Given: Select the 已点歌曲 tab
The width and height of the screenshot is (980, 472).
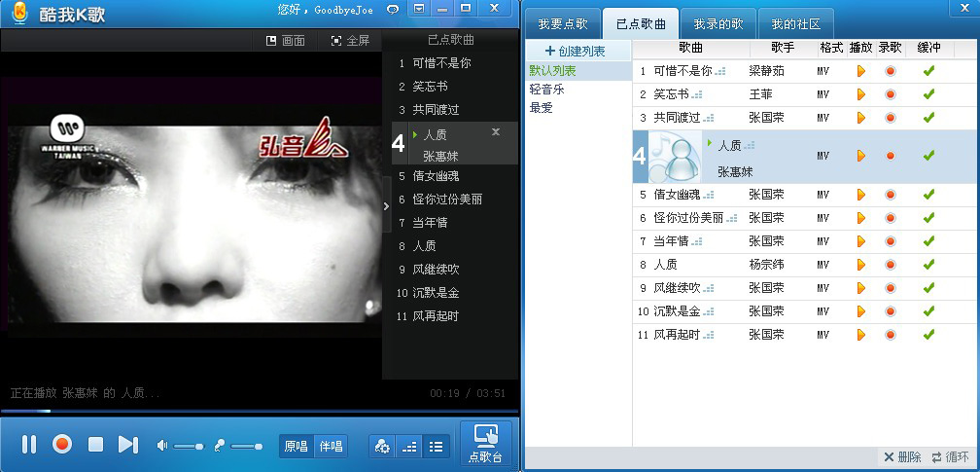Looking at the screenshot, I should pos(641,24).
